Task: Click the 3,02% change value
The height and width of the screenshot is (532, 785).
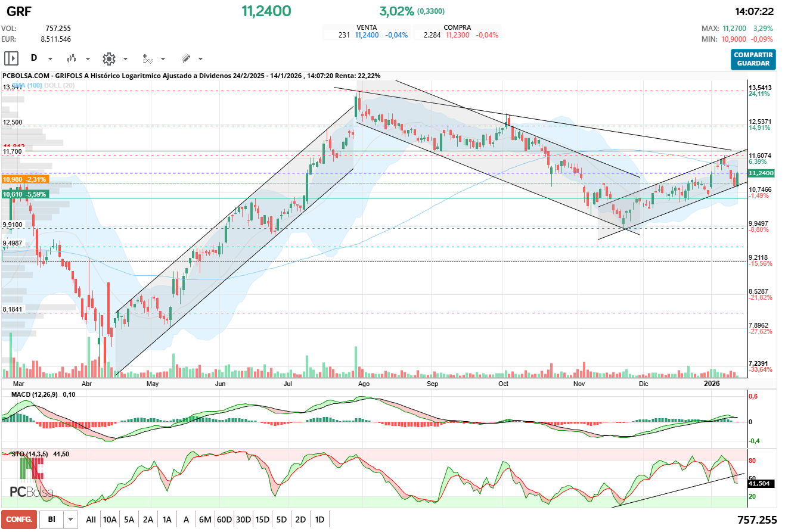Action: point(396,11)
